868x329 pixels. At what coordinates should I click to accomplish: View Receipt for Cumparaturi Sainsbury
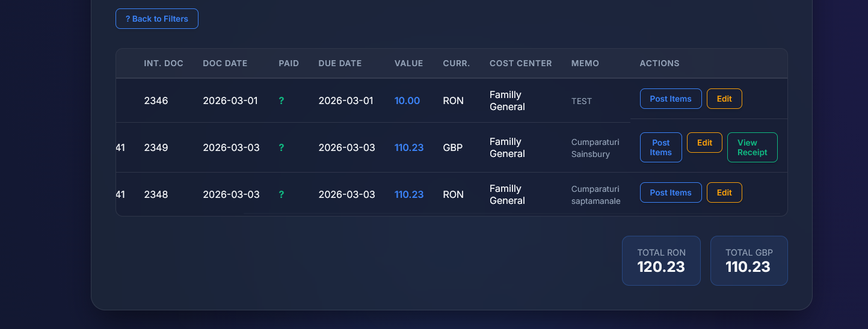(752, 147)
